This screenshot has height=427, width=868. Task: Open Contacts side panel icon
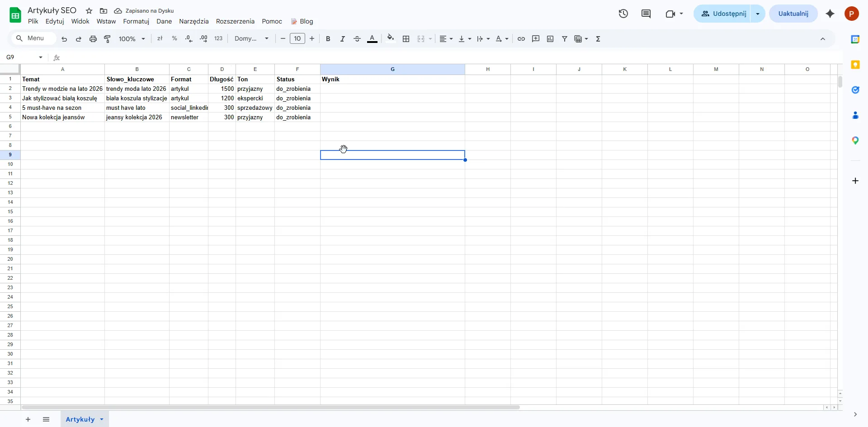click(x=855, y=115)
